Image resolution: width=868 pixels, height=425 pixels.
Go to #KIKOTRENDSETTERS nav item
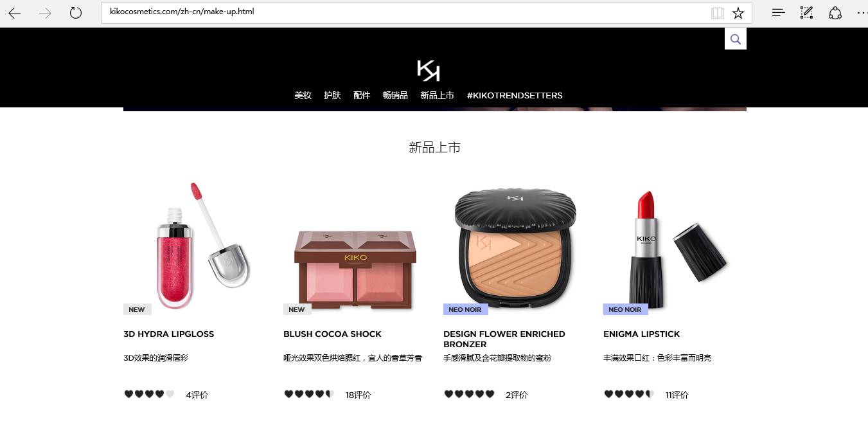pyautogui.click(x=515, y=95)
